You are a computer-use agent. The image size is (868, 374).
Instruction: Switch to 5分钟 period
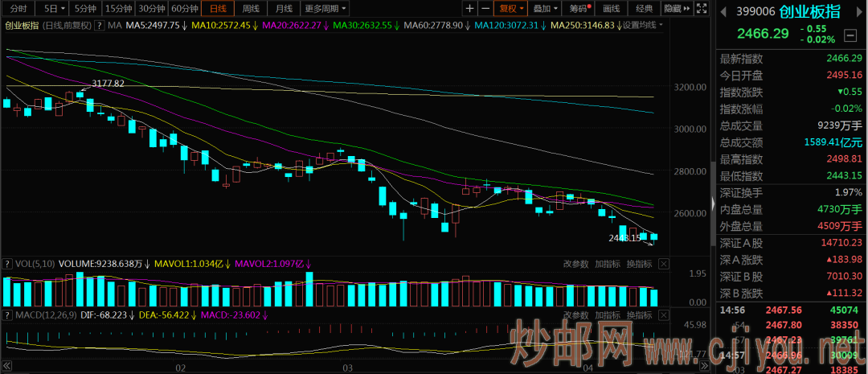point(85,8)
